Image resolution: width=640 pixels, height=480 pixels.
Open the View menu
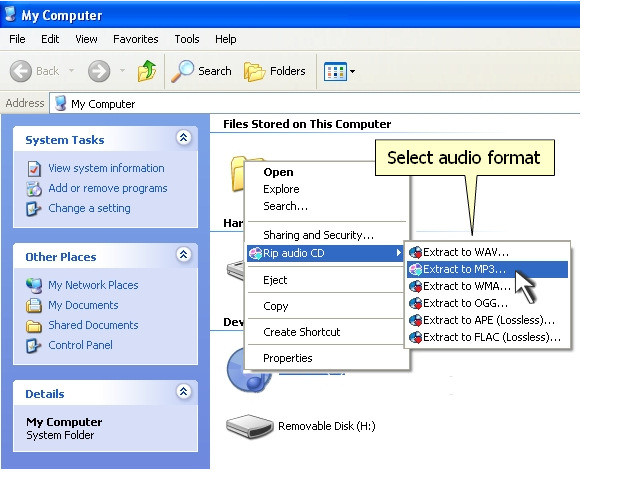[x=86, y=39]
